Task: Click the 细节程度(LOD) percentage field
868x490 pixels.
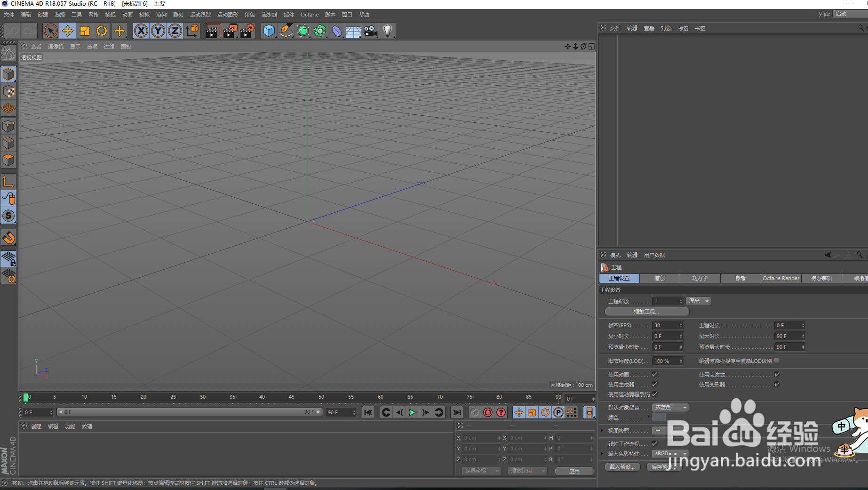Action: 667,361
